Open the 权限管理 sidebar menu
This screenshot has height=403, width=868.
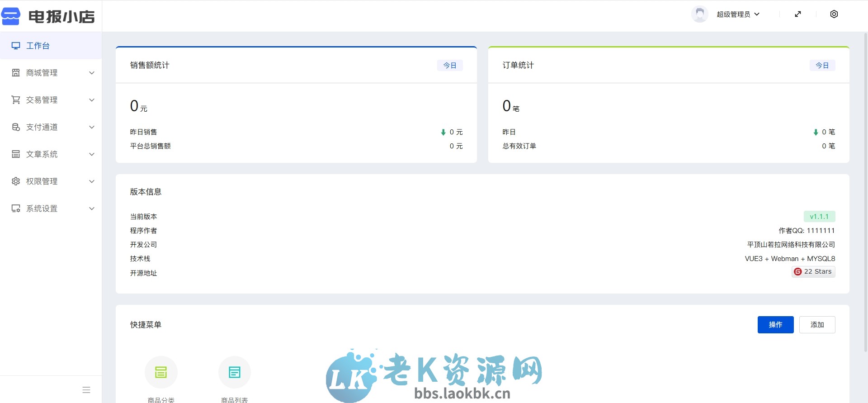point(51,181)
